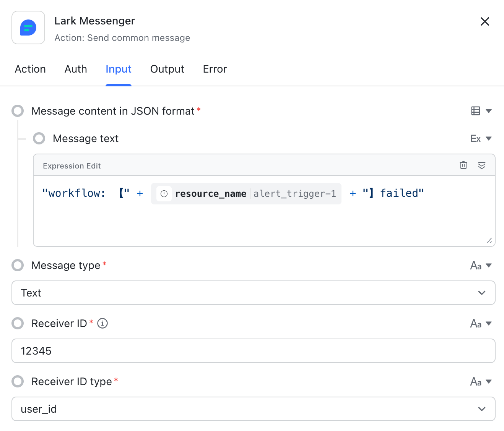Image resolution: width=504 pixels, height=431 pixels.
Task: Toggle the Message content in JSON format radio
Action: coord(18,111)
